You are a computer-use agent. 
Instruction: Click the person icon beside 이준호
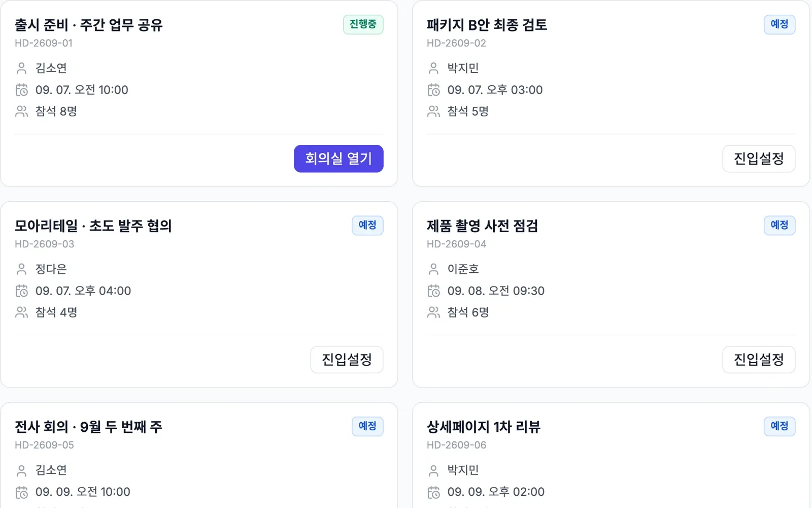tap(433, 269)
